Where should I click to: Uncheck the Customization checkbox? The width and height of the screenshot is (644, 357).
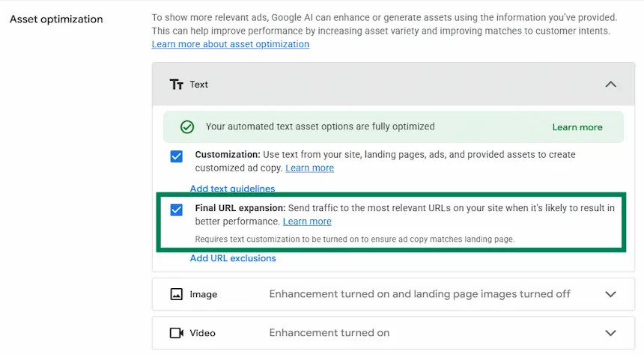point(177,156)
